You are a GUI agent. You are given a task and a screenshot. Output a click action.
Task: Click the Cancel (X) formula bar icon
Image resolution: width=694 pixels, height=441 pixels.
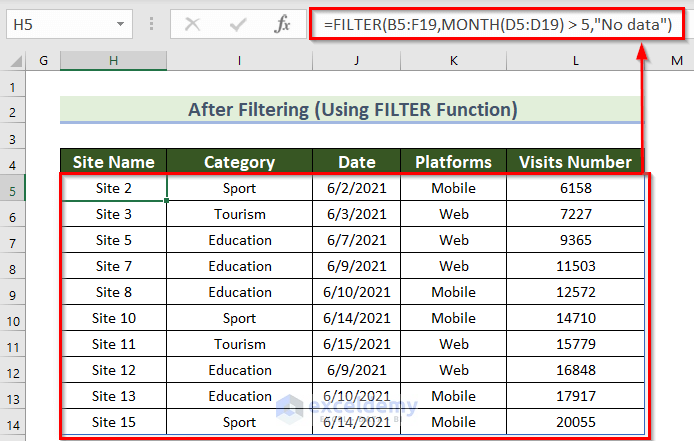coord(192,23)
